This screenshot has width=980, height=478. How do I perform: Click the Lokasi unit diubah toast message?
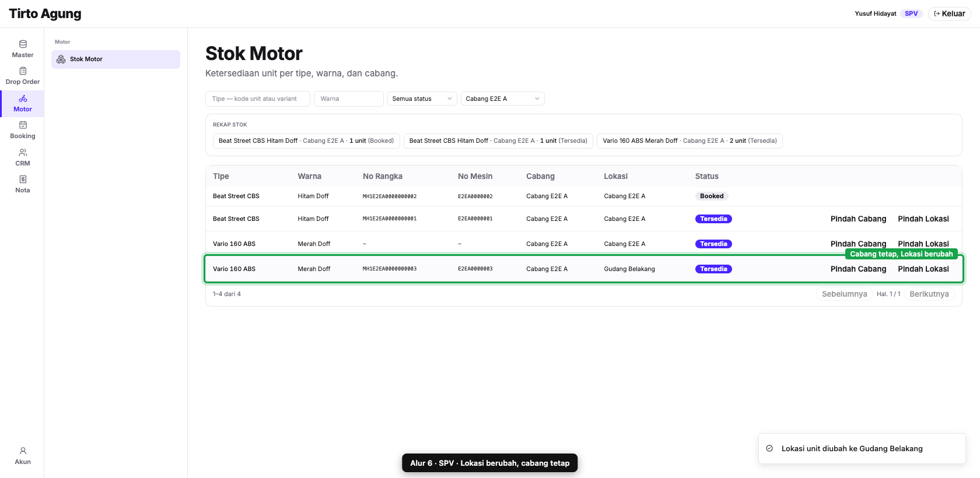coord(852,448)
